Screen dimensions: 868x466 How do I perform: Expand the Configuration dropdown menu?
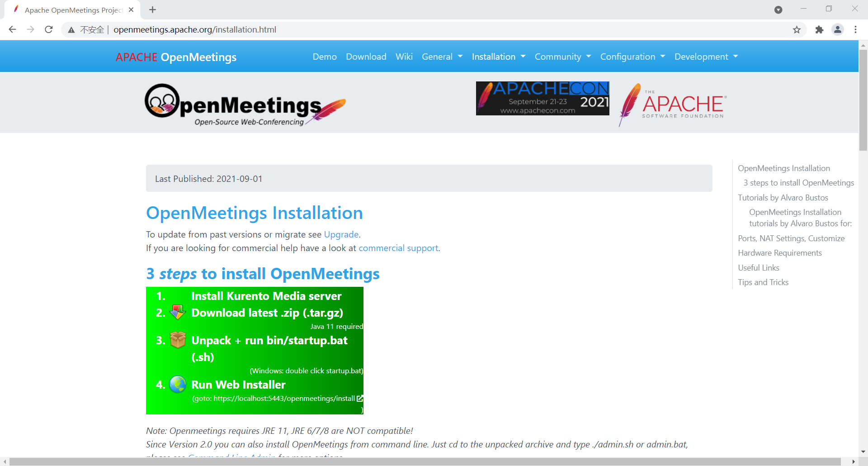coord(632,57)
